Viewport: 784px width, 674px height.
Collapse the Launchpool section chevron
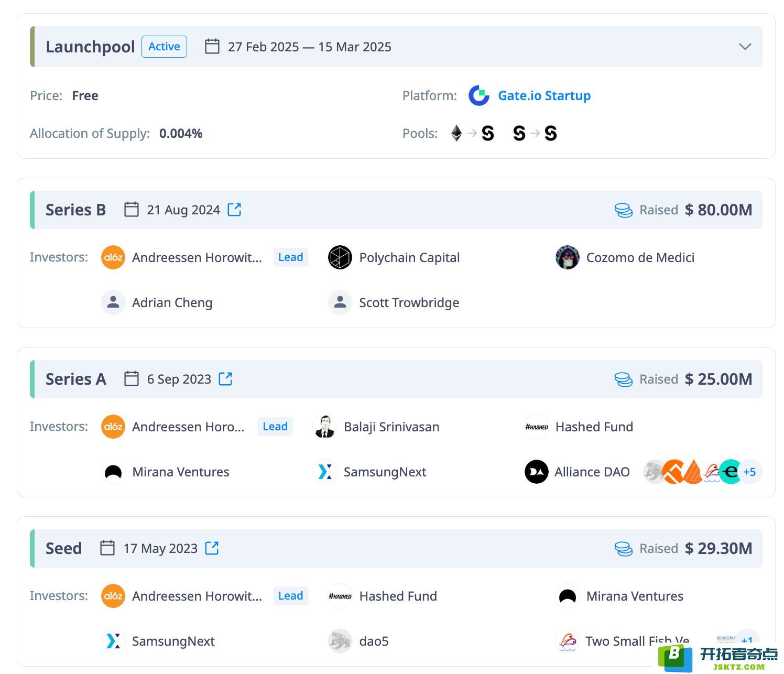[x=745, y=47]
